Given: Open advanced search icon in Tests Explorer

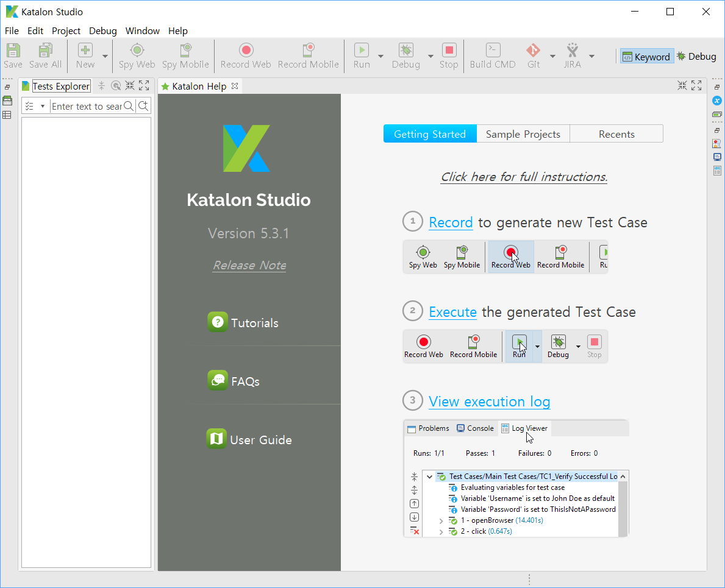Looking at the screenshot, I should click(x=143, y=106).
